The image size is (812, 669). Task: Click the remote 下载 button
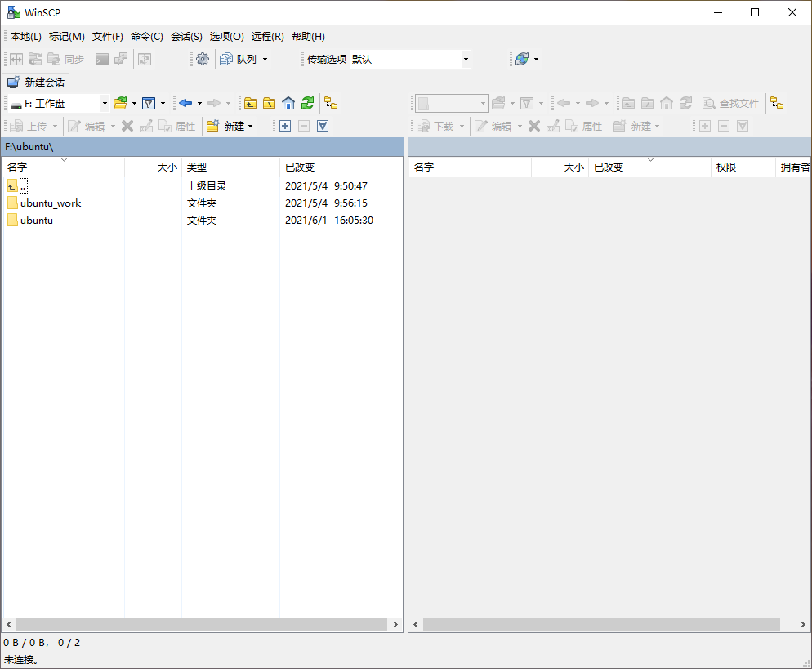click(435, 126)
